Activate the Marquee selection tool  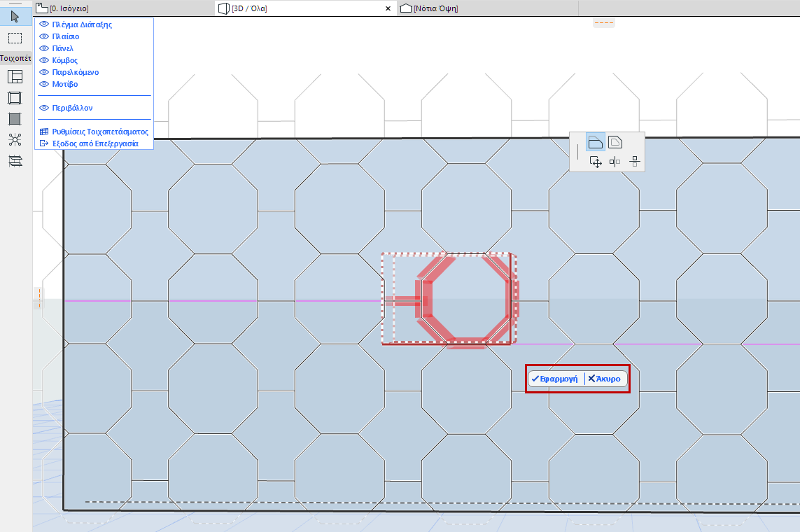(14, 38)
